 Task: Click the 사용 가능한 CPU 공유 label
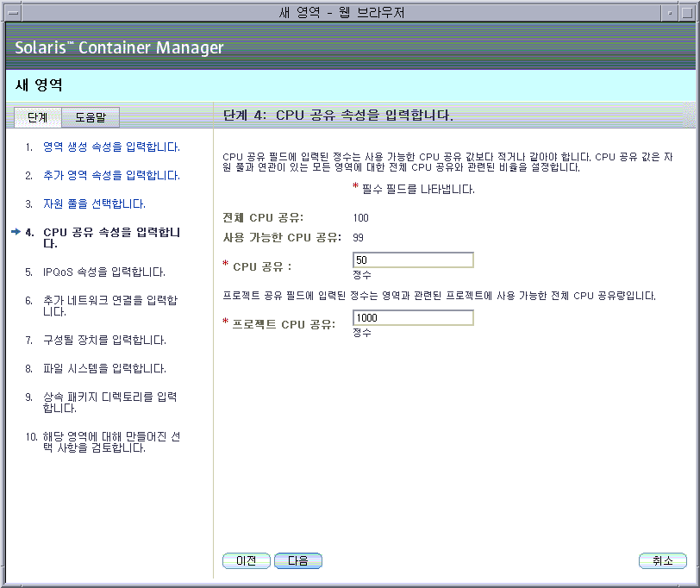(282, 237)
